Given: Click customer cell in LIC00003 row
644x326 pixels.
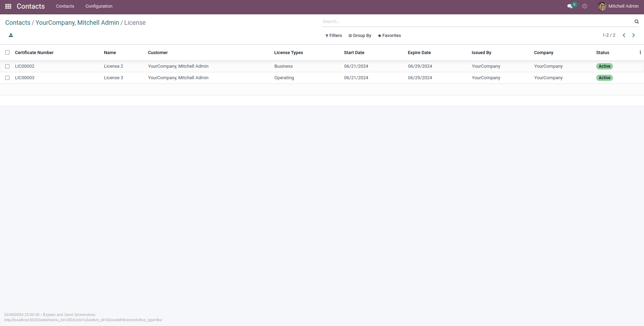Looking at the screenshot, I should tap(178, 78).
